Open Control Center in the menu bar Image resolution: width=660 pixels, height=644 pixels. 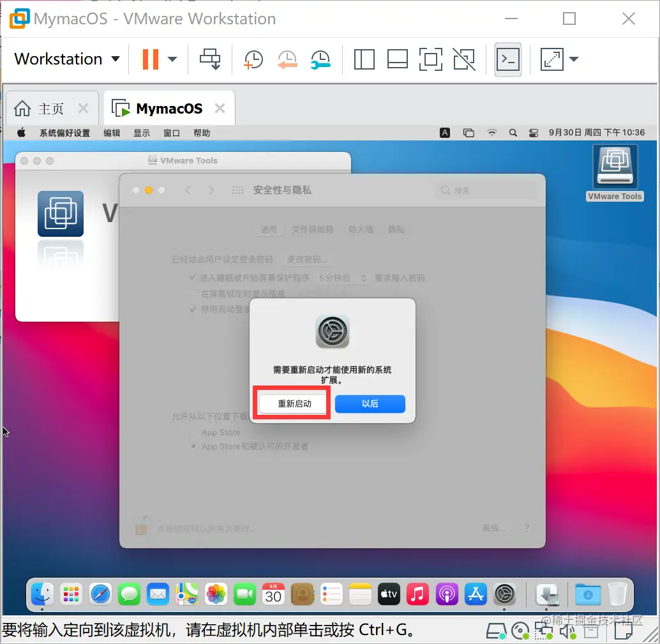tap(534, 133)
